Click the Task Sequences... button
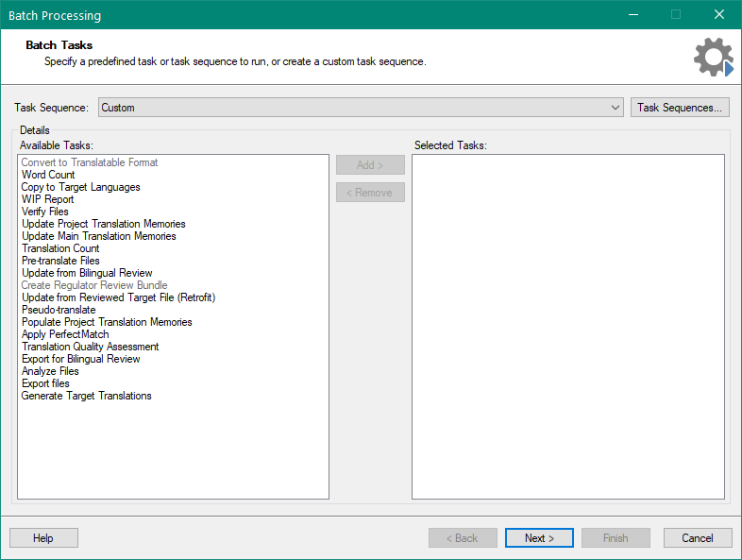The image size is (742, 560). (x=680, y=108)
